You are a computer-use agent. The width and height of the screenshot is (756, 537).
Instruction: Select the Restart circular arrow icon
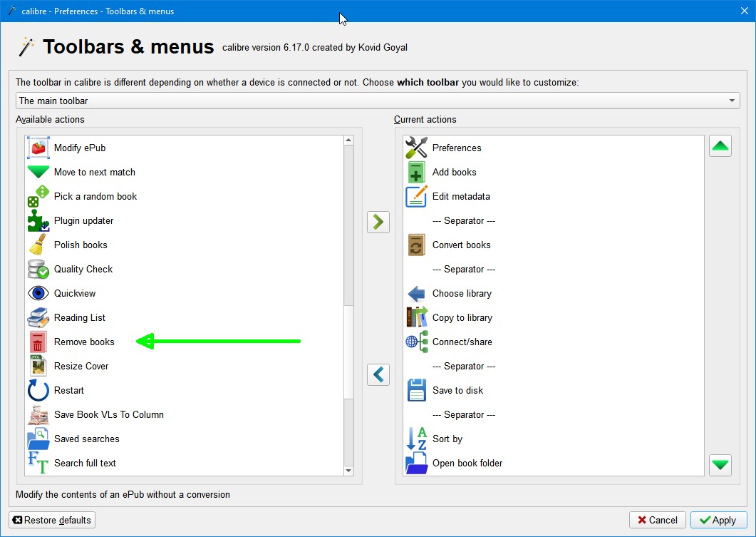(x=38, y=390)
